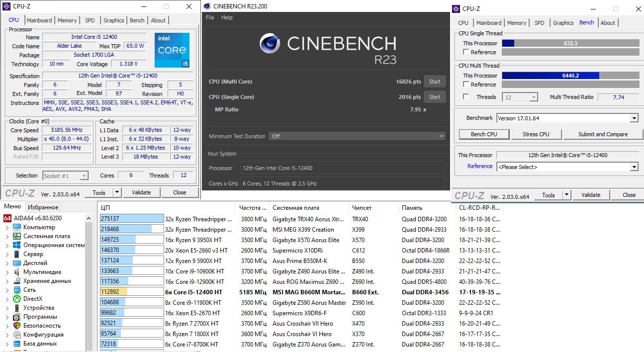Start the CPU (Multi Core) Cinebench test
This screenshot has height=352, width=644.
(435, 82)
